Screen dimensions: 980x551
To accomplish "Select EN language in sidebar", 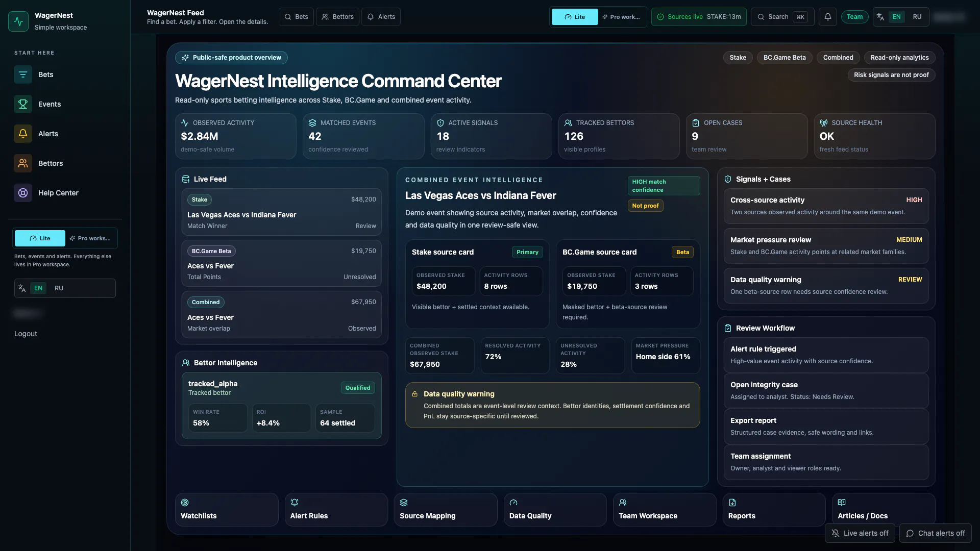I will coord(38,288).
